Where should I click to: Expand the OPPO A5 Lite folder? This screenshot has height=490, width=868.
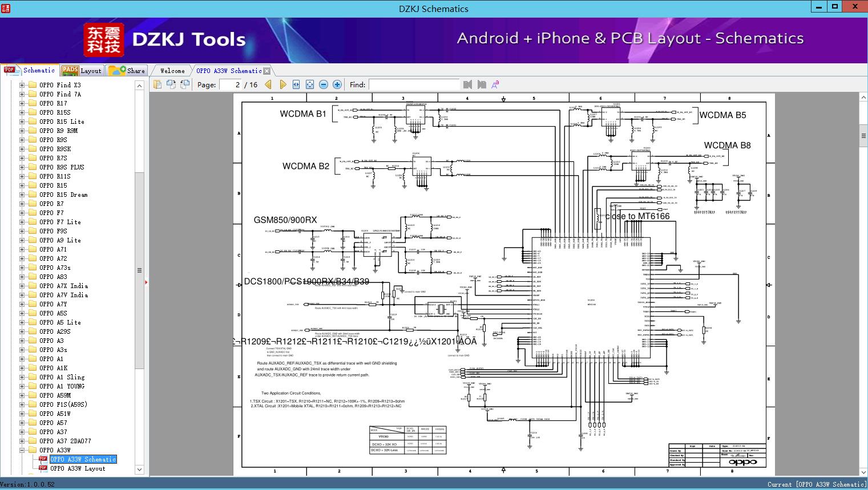tap(22, 322)
